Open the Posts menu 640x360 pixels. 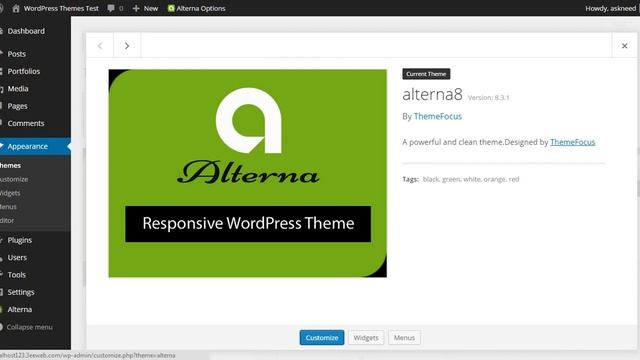(16, 54)
